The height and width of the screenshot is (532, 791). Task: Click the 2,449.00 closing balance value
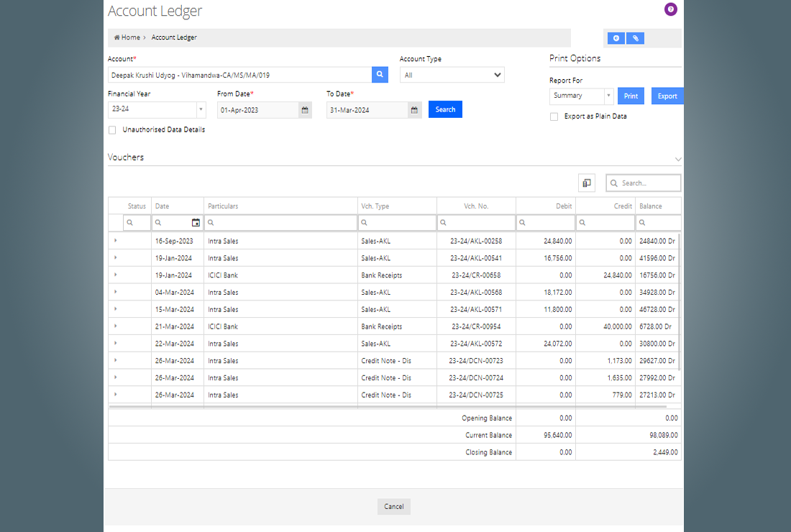click(665, 452)
